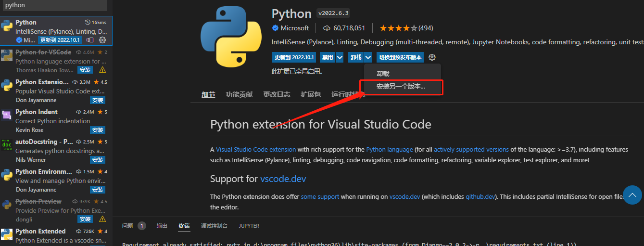Click the 禁用 button
644x246 pixels.
pyautogui.click(x=328, y=57)
